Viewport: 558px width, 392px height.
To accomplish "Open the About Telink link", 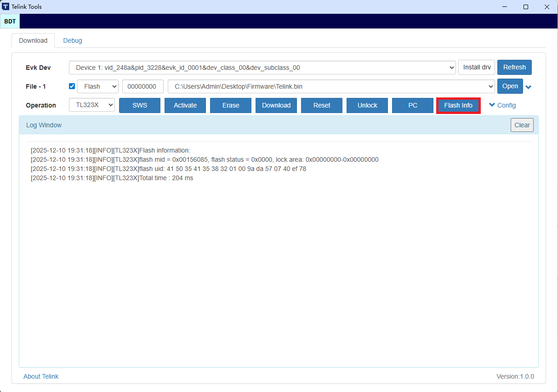I will click(41, 376).
